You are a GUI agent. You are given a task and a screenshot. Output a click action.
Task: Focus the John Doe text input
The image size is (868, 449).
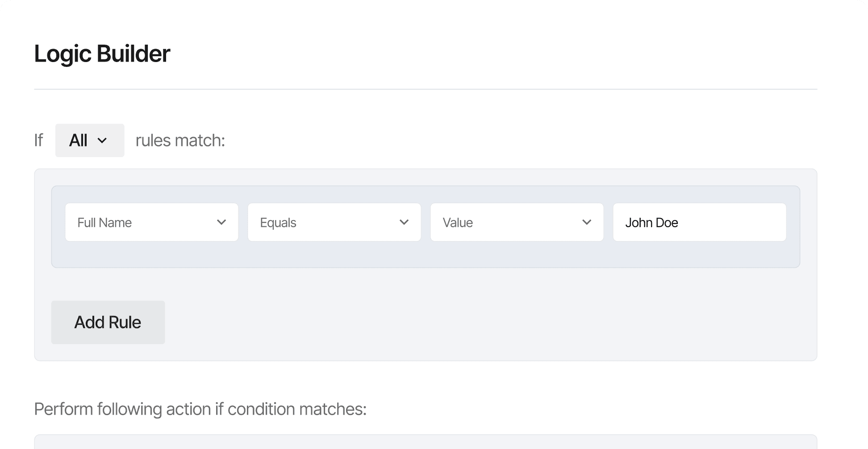pyautogui.click(x=699, y=222)
